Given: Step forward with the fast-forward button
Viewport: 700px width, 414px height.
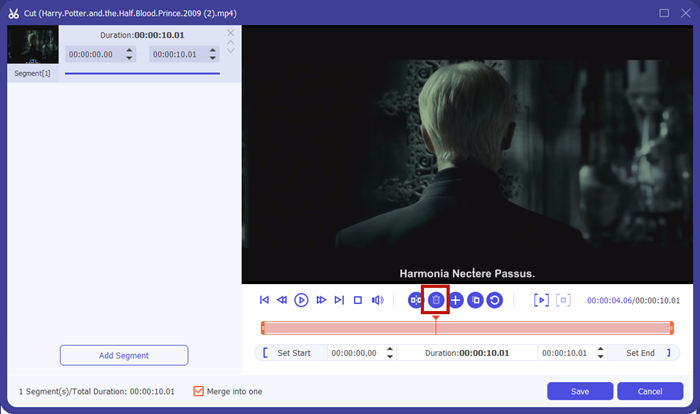Looking at the screenshot, I should tap(321, 300).
